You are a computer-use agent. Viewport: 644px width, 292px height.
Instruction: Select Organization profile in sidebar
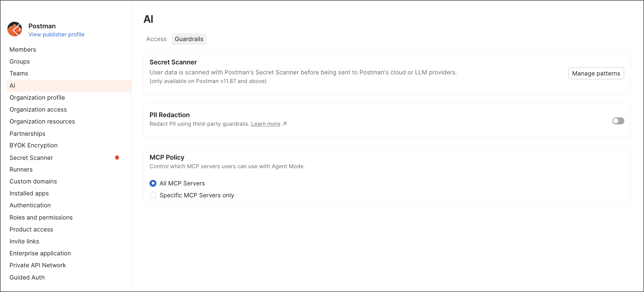(37, 98)
